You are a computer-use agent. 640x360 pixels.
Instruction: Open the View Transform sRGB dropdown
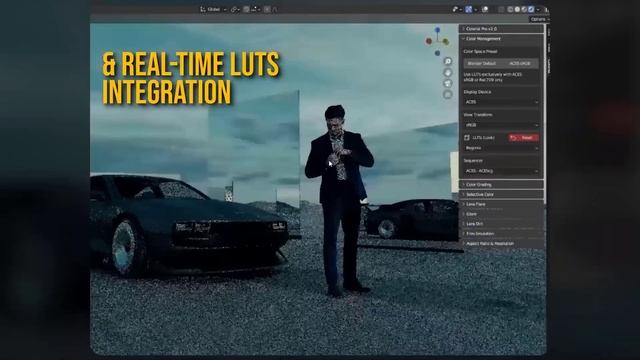pyautogui.click(x=501, y=125)
